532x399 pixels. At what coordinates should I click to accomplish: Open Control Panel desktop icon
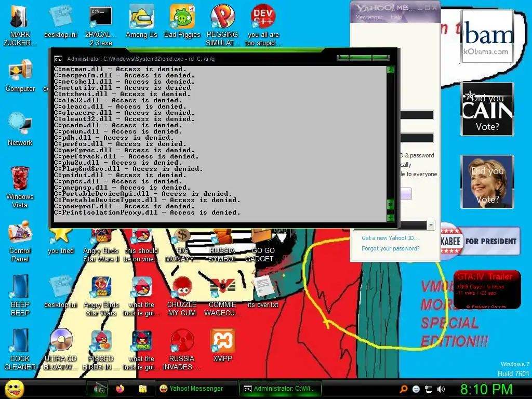pyautogui.click(x=20, y=241)
